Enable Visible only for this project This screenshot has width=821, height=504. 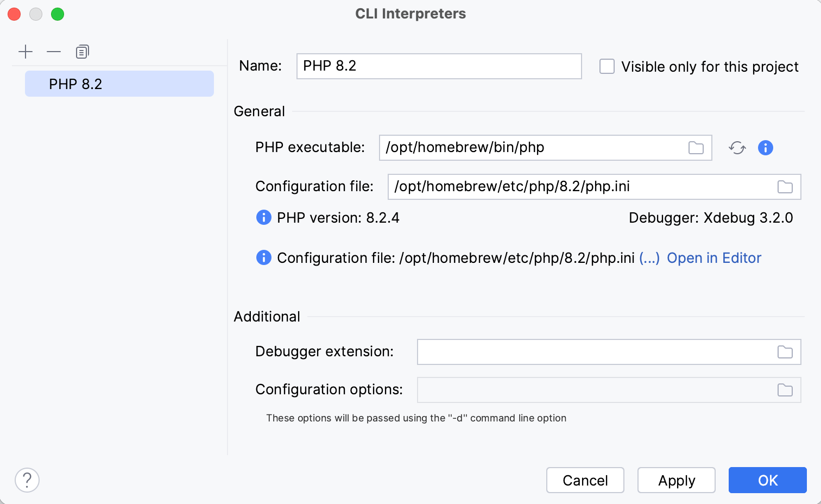[x=607, y=66]
